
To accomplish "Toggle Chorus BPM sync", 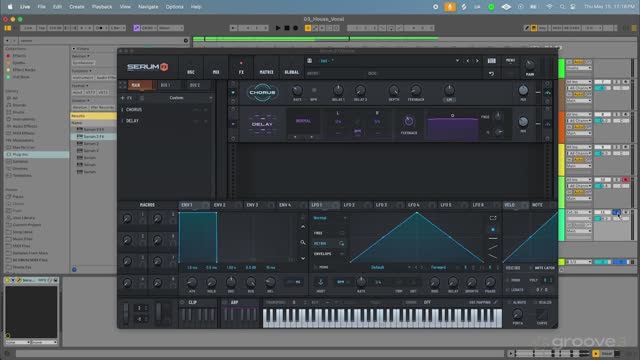I will [313, 90].
